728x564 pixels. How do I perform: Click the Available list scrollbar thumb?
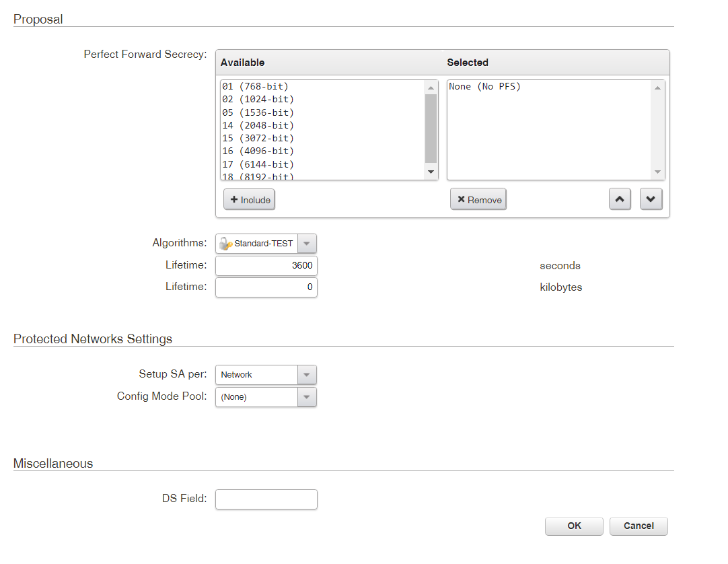[431, 128]
